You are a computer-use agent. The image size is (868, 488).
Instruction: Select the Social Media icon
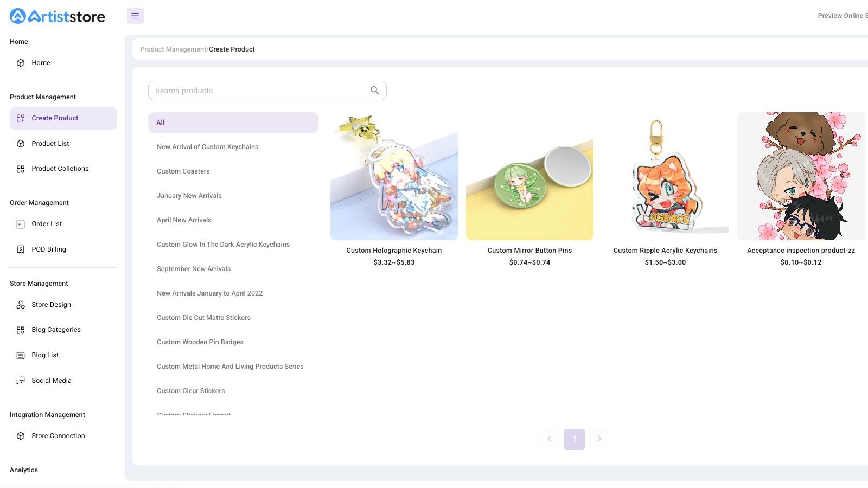[20, 380]
